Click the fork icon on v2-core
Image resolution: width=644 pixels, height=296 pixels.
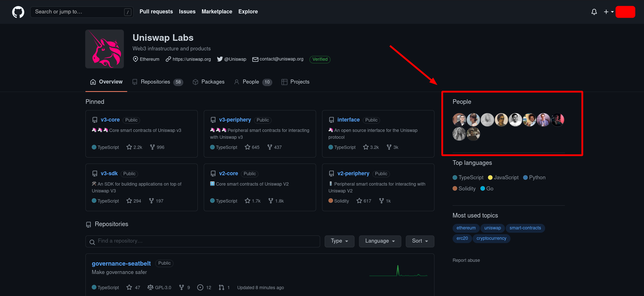pyautogui.click(x=271, y=201)
